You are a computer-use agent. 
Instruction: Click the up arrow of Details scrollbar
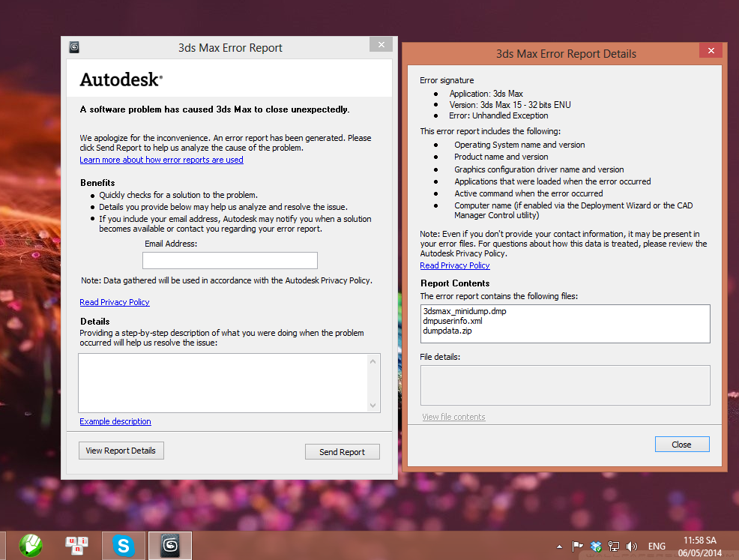coord(372,361)
